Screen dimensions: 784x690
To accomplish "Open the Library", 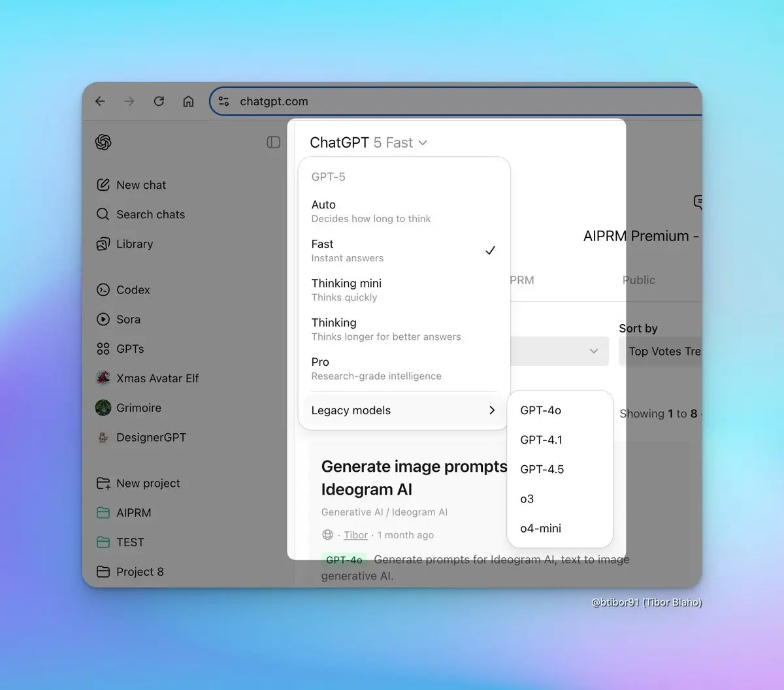I will pyautogui.click(x=125, y=244).
